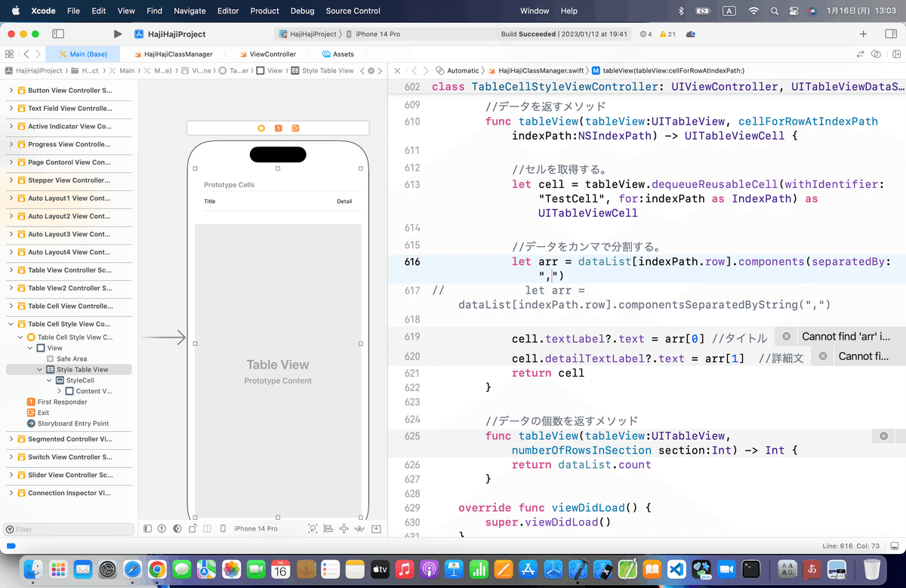Switch to the ViewController tab

(267, 54)
